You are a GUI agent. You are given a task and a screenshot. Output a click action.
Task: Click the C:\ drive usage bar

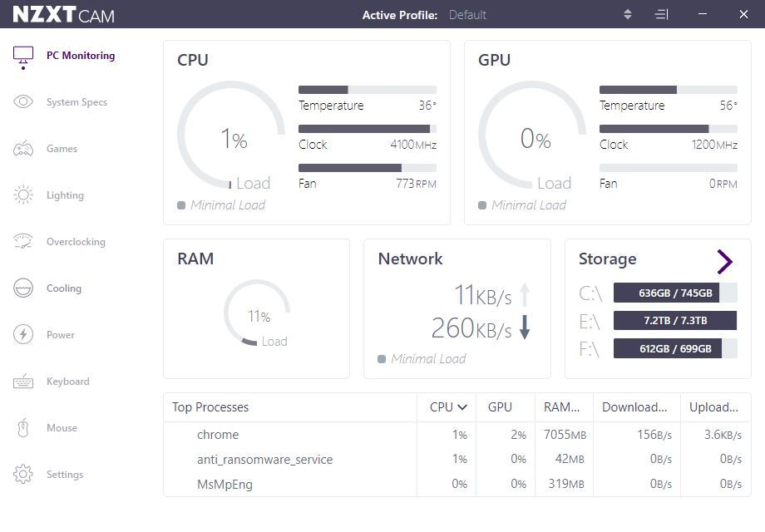click(674, 293)
